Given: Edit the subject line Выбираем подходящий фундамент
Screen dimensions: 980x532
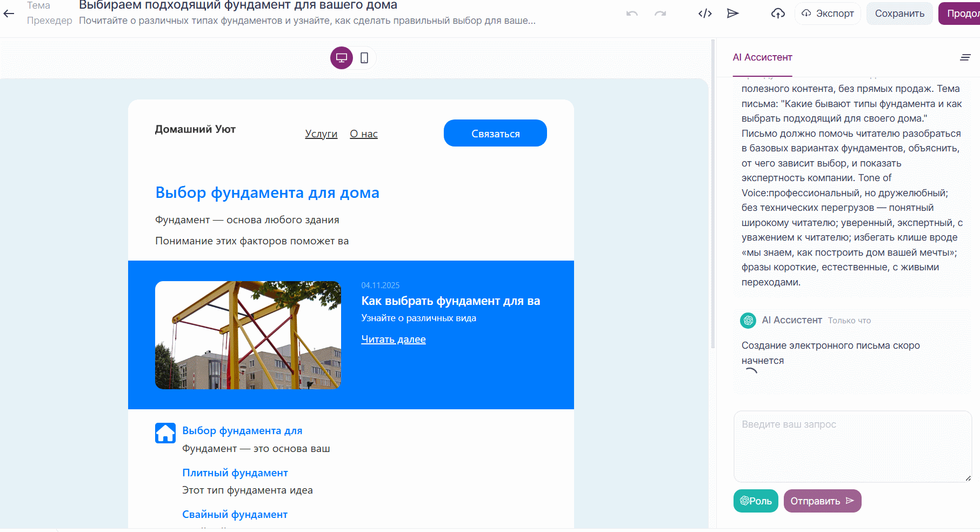Looking at the screenshot, I should point(238,5).
